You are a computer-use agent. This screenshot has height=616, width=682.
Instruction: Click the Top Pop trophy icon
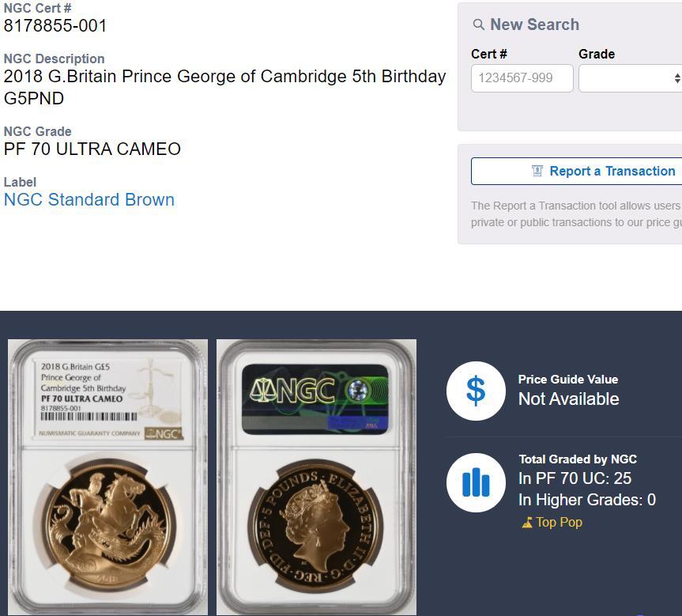pos(527,522)
